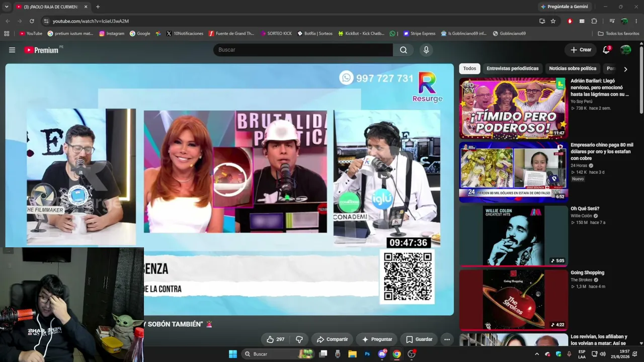Open the YouTube bookmark
This screenshot has width=644, height=362.
(31, 34)
